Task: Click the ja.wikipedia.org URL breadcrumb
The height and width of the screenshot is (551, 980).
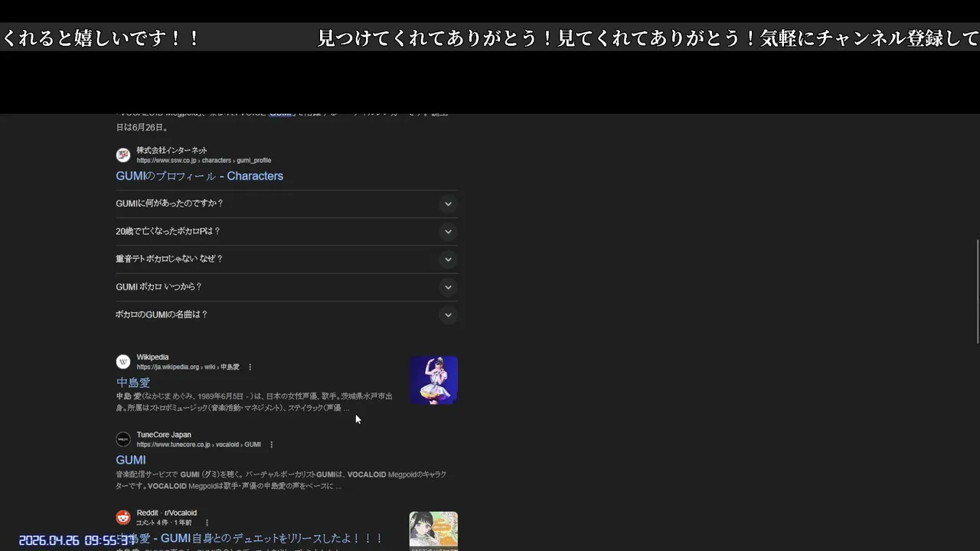Action: point(188,367)
